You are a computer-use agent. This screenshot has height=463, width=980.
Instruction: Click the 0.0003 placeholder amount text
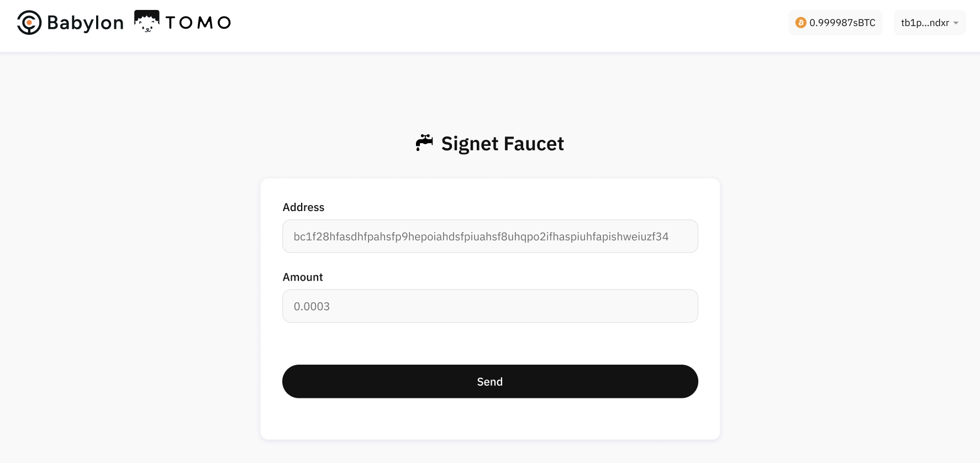pos(312,306)
